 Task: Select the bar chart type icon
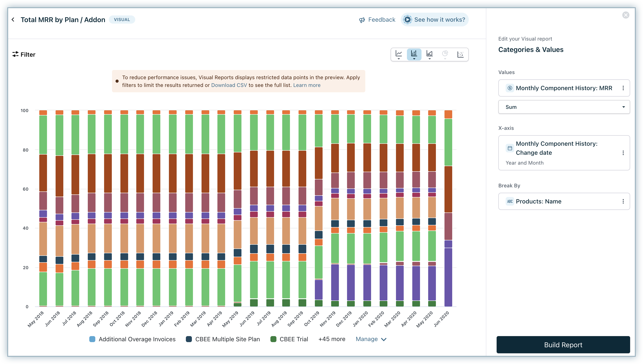[x=414, y=54]
